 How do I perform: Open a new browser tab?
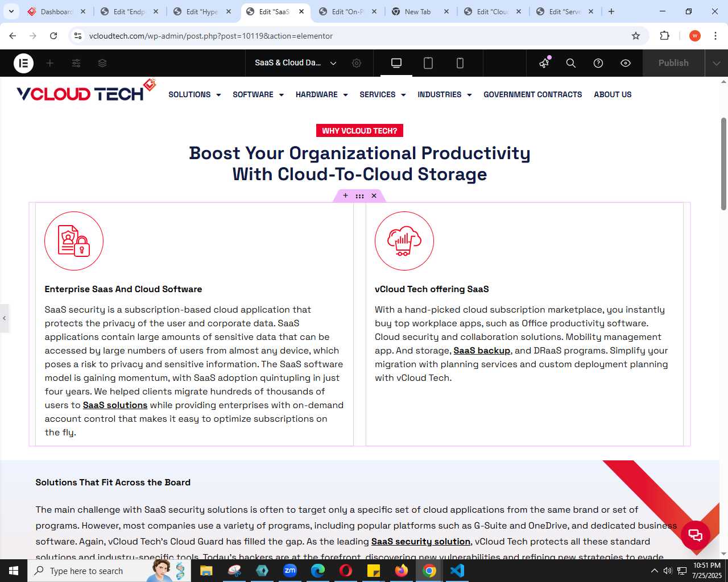(611, 11)
